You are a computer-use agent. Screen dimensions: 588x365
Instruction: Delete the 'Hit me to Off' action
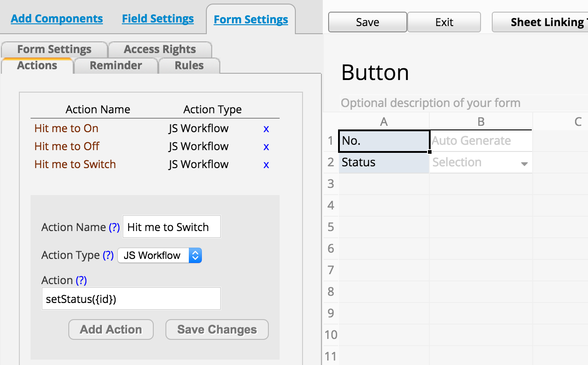point(266,146)
